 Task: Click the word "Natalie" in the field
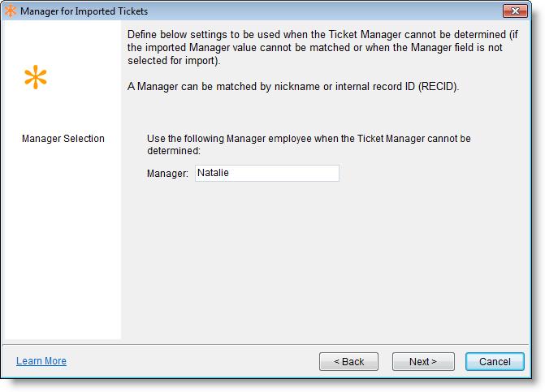tap(214, 173)
